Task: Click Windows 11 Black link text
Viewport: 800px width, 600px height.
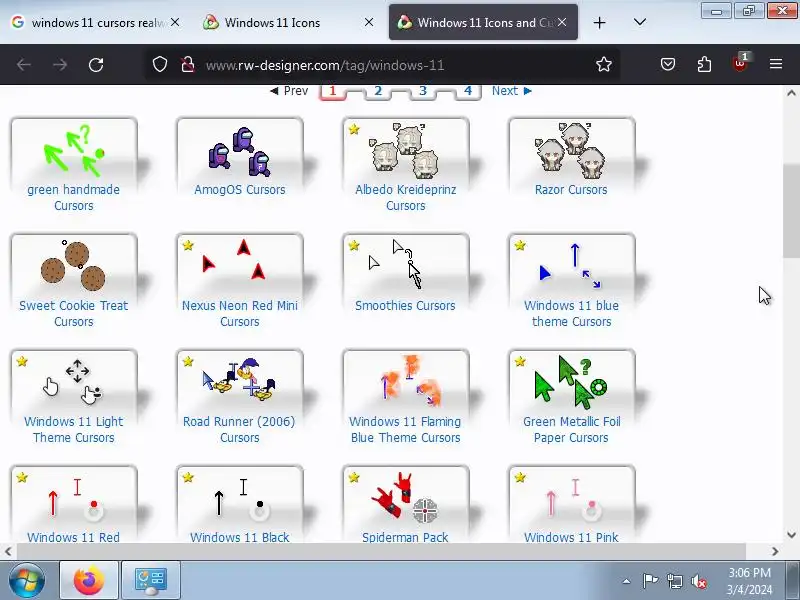Action: click(x=240, y=537)
